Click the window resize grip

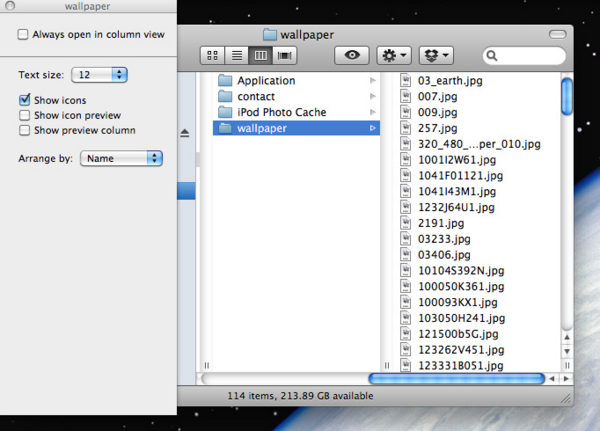[x=566, y=399]
